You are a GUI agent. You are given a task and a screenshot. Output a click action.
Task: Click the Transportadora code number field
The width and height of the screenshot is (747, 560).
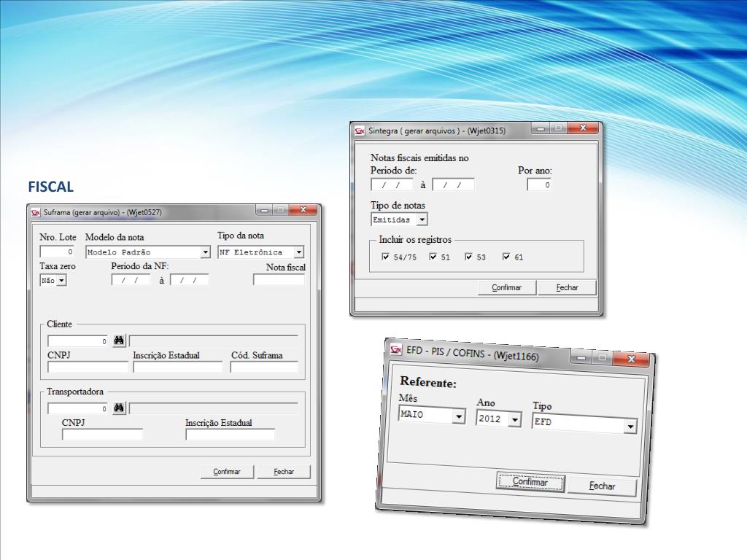pos(78,408)
